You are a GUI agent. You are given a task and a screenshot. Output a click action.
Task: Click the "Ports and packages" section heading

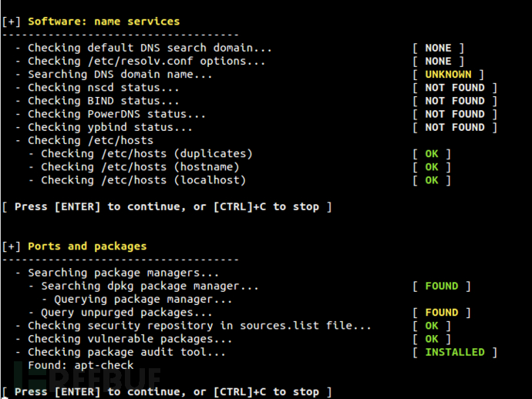[87, 246]
